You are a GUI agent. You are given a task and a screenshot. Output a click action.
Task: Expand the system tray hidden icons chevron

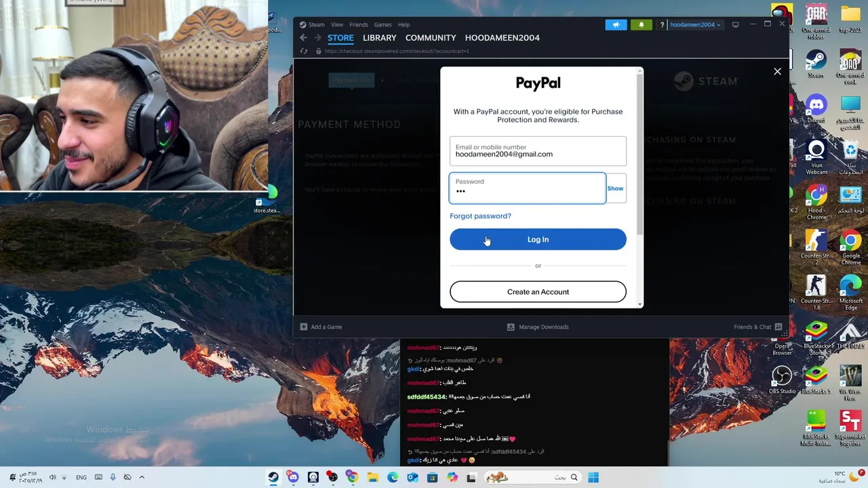(142, 477)
